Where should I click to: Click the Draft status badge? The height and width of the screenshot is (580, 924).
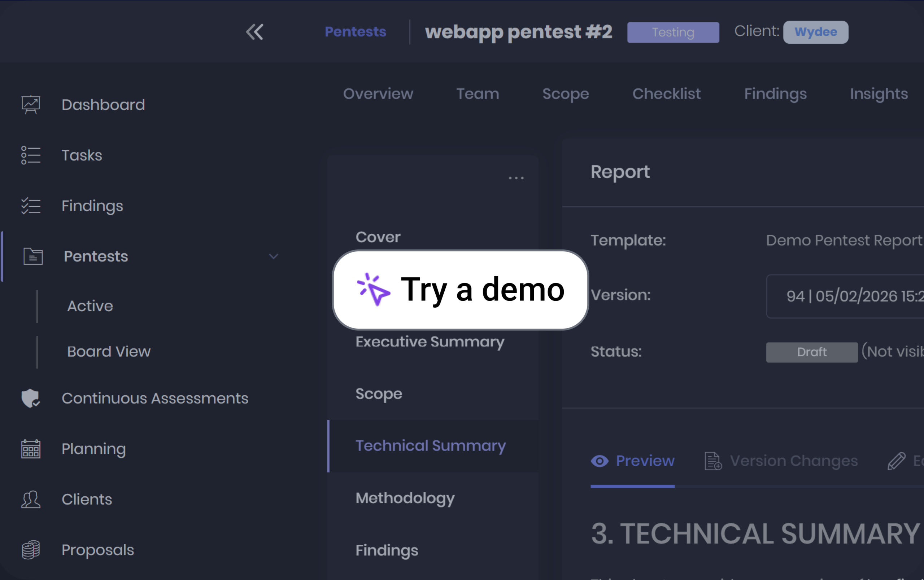coord(812,352)
